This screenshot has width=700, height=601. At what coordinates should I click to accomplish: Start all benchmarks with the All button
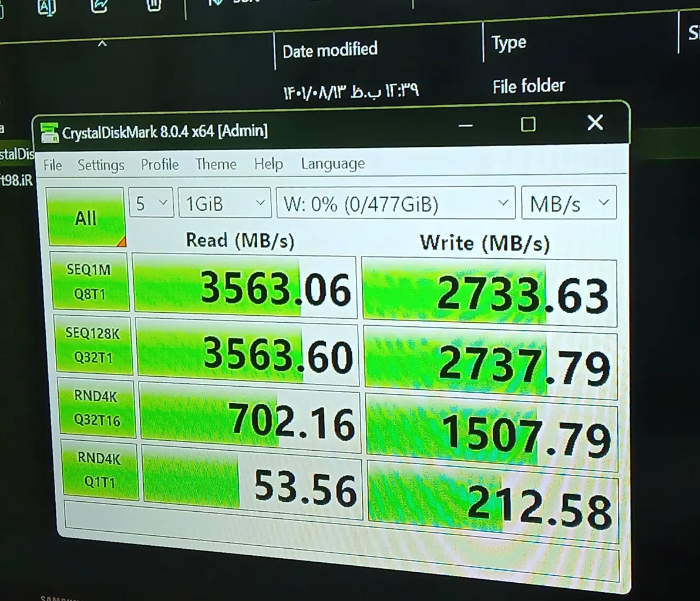[x=85, y=217]
